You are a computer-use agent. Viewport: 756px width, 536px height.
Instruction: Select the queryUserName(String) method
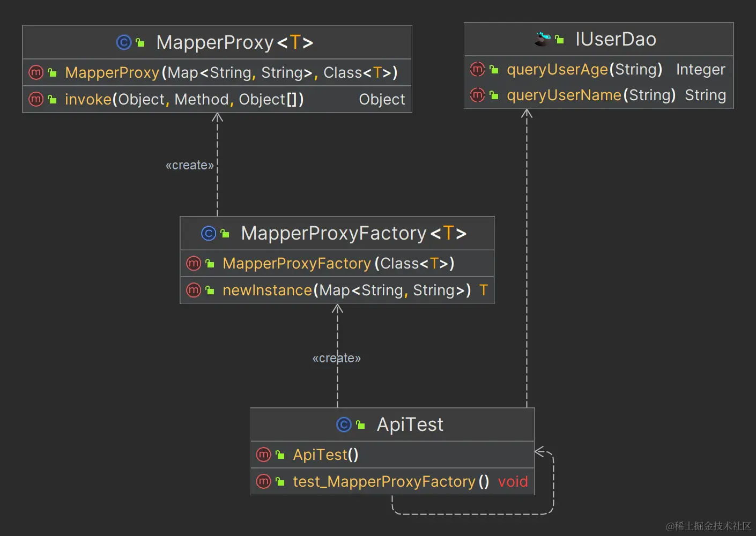591,95
